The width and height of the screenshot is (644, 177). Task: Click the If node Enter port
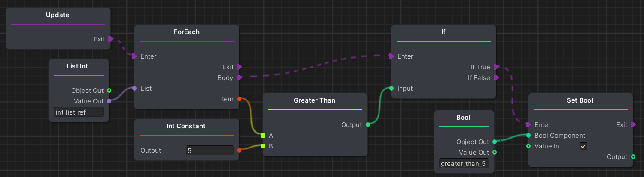[x=391, y=56]
